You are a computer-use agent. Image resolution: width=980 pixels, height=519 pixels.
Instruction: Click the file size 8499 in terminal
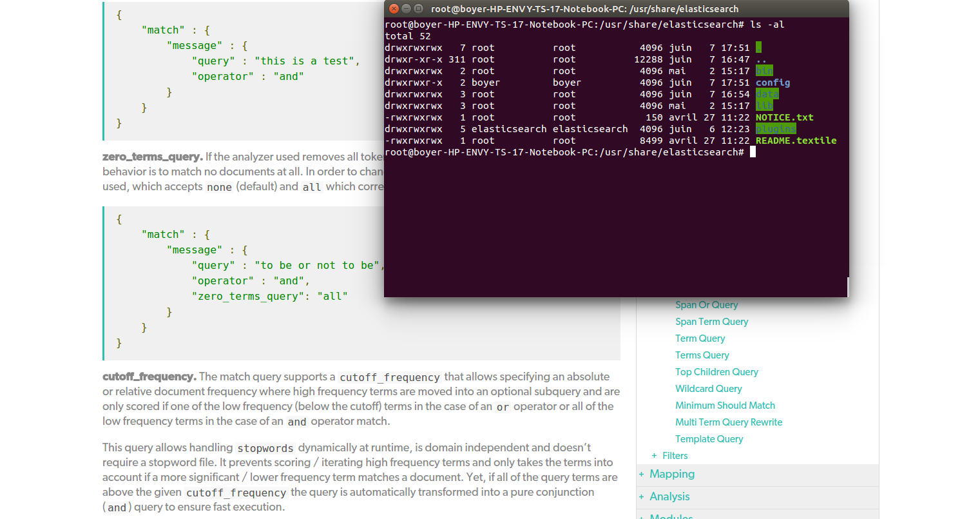651,141
